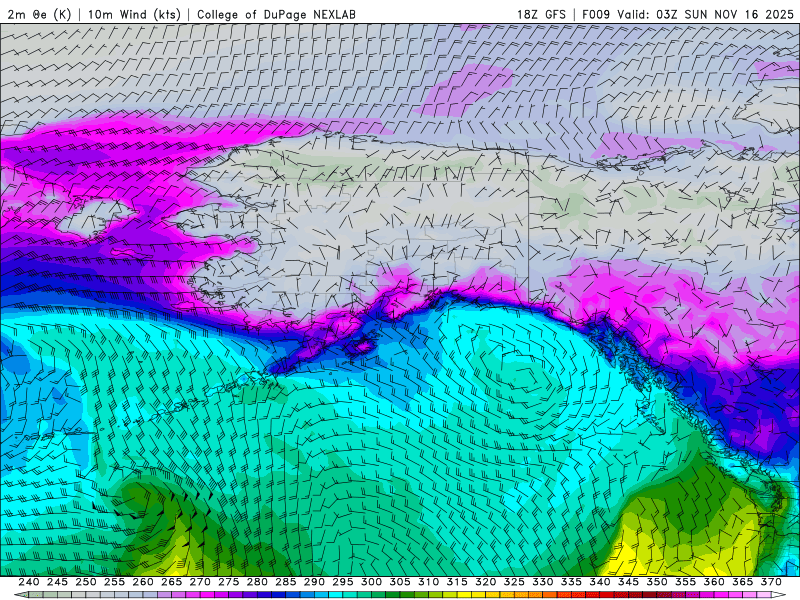
Task: Click the 350 value on the color scale
Action: 657,582
